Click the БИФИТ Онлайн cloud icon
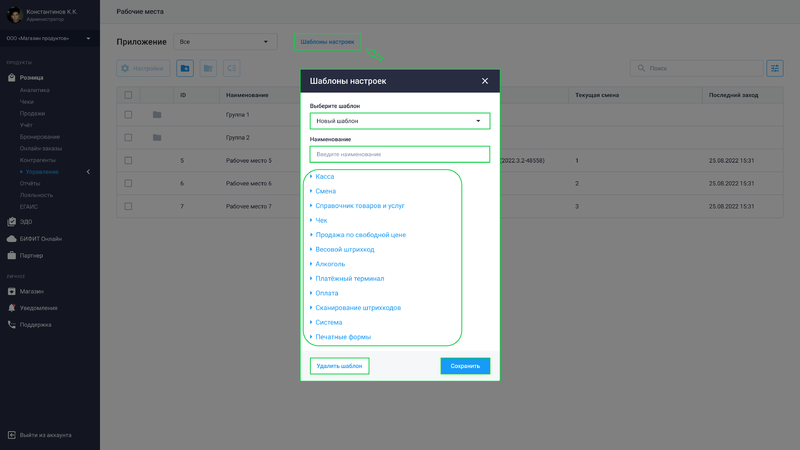 (12, 239)
